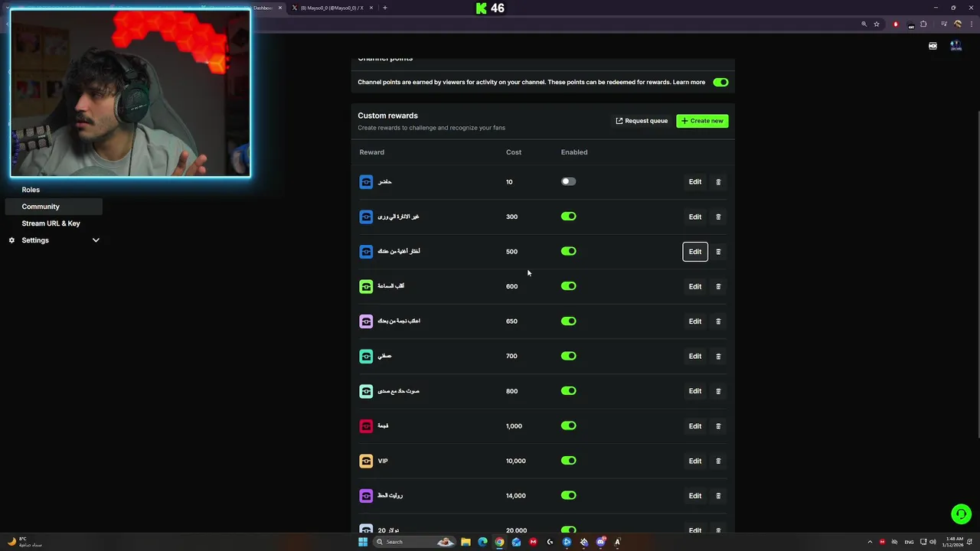Disable the 300-cost reward toggle

568,217
